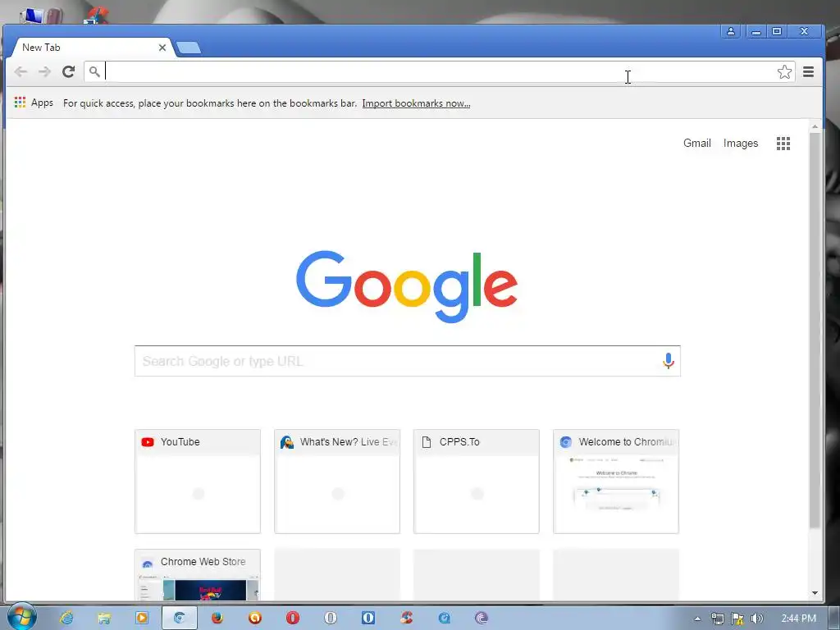Screen dimensions: 840x630
Task: Click the page scroll down arrow
Action: (815, 593)
